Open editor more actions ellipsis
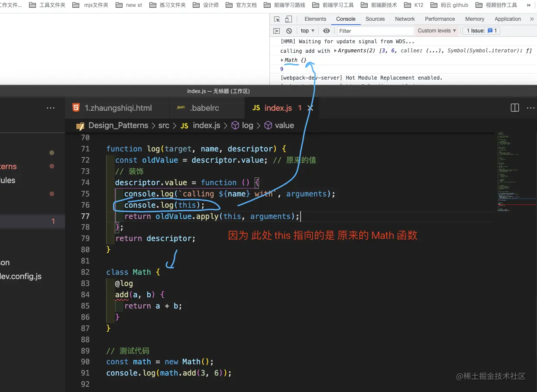Screen dimensions: 537x392 click(x=531, y=108)
